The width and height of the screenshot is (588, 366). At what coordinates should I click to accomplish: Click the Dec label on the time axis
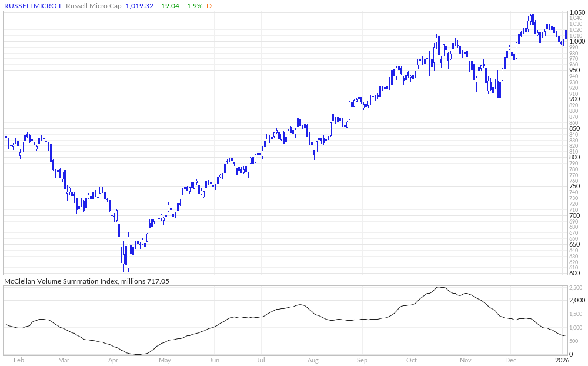[510, 360]
